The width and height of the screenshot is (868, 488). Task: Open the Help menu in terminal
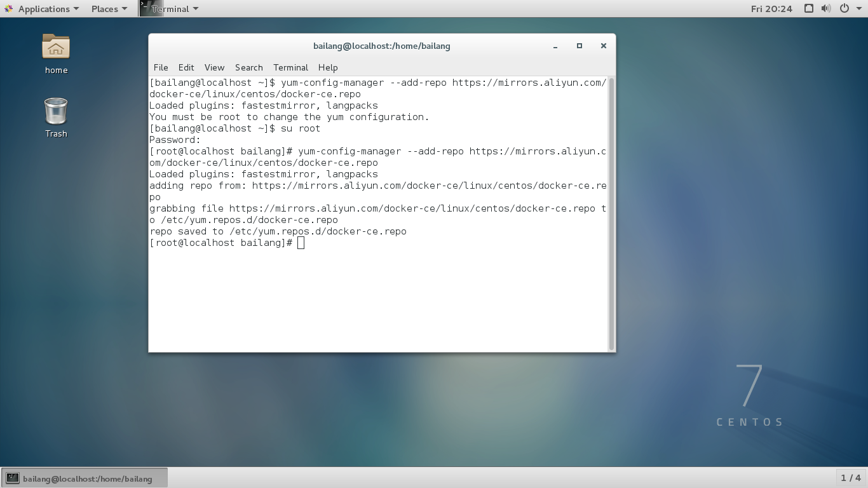click(x=328, y=67)
